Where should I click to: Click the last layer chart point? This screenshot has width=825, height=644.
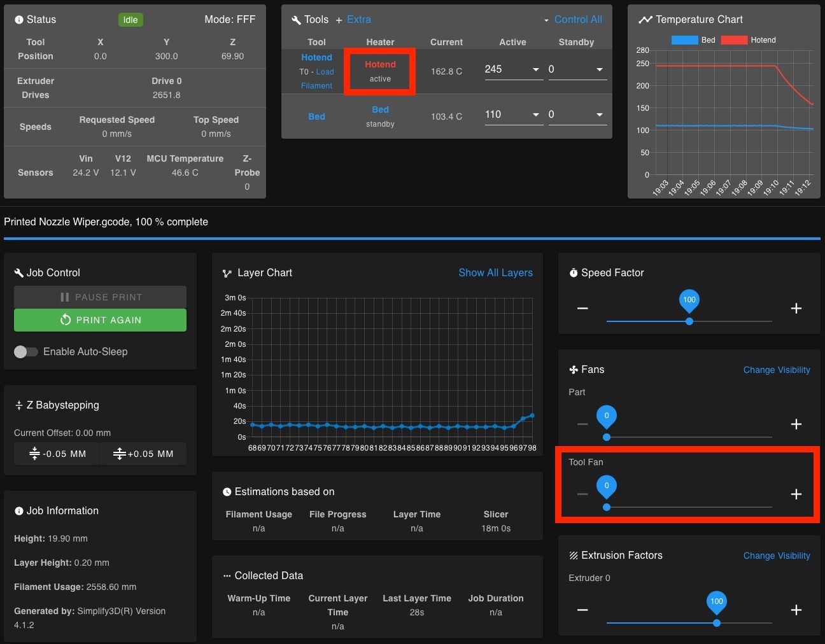(532, 416)
